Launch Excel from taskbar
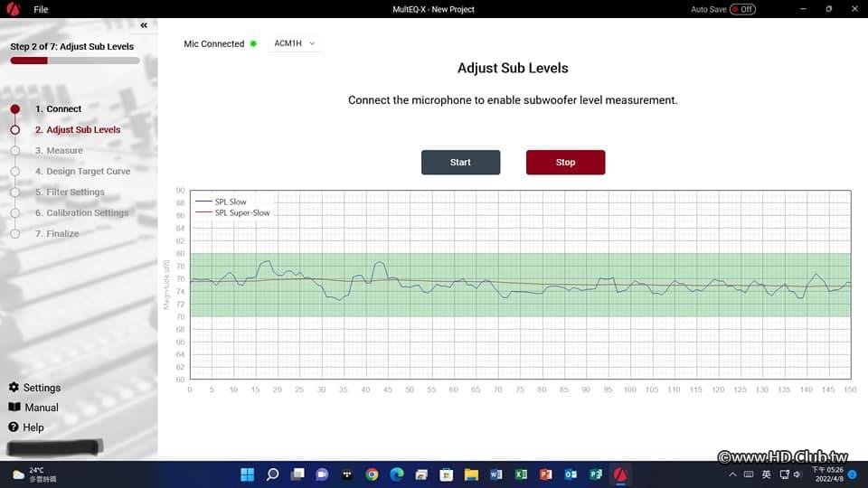The width and height of the screenshot is (868, 488). 521,474
